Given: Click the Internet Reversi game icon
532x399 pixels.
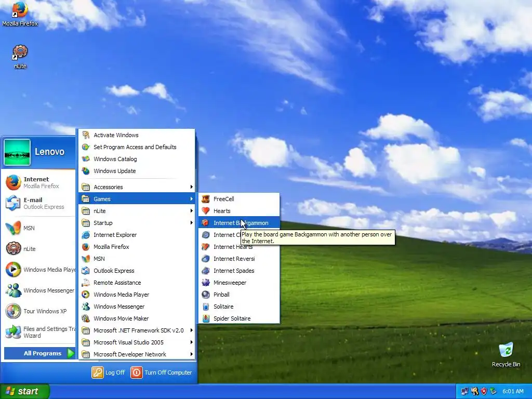Looking at the screenshot, I should click(206, 259).
